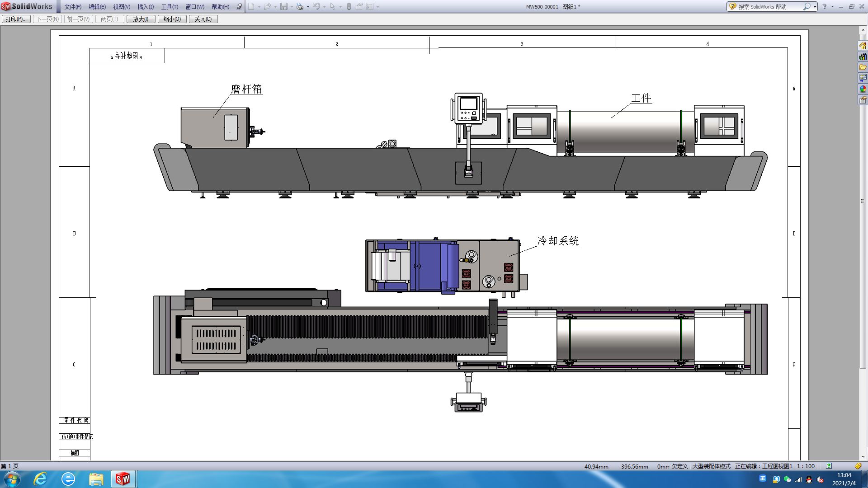Expand the Undo dropdown arrow
This screenshot has height=488, width=868.
324,7
